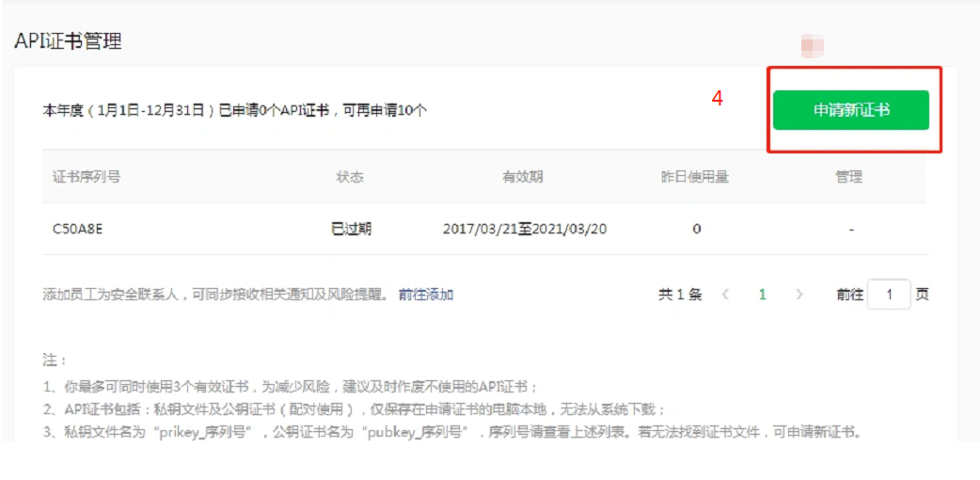Click the 证书序列号 column header
The width and height of the screenshot is (980, 480).
(87, 177)
